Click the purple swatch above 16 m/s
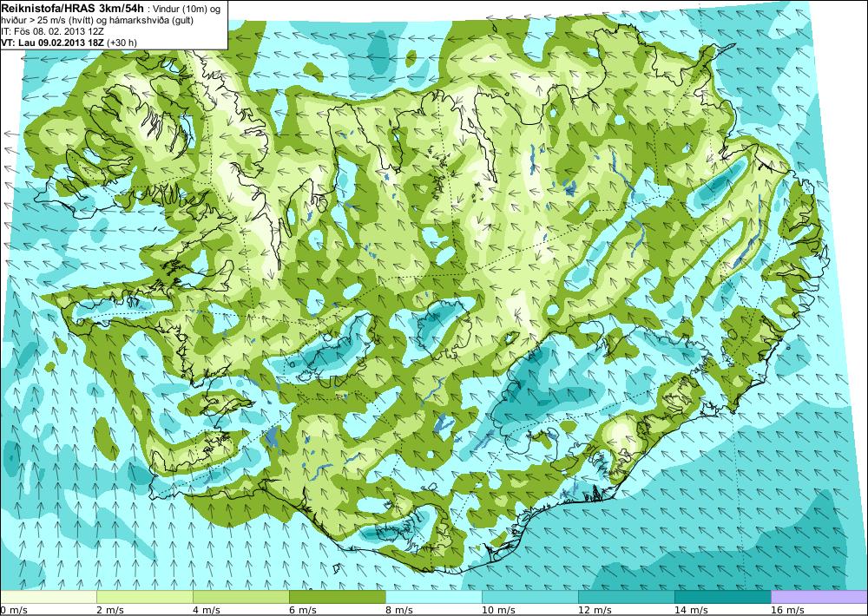 819,597
